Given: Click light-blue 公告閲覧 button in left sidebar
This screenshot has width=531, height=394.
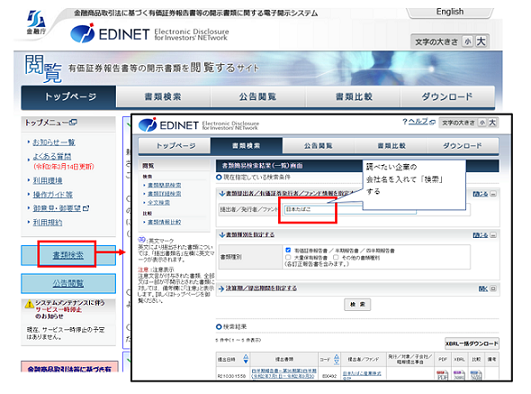Looking at the screenshot, I should 68,283.
